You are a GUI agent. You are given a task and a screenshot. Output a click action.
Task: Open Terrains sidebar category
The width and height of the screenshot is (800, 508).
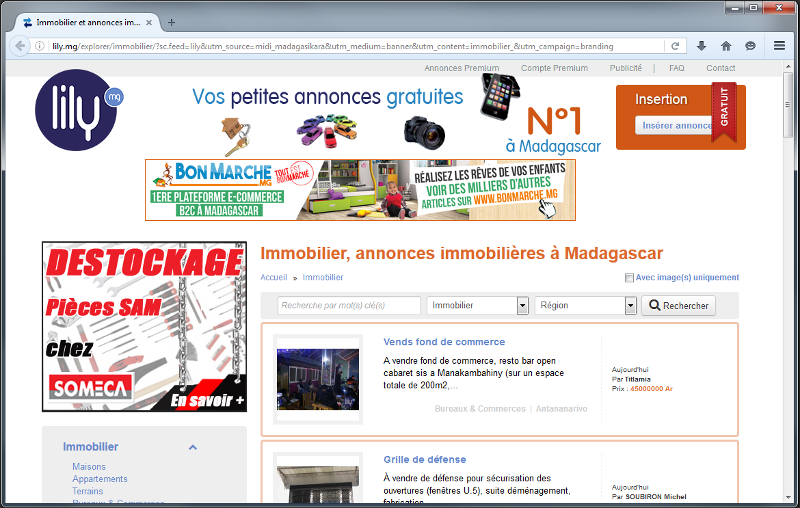click(x=87, y=491)
